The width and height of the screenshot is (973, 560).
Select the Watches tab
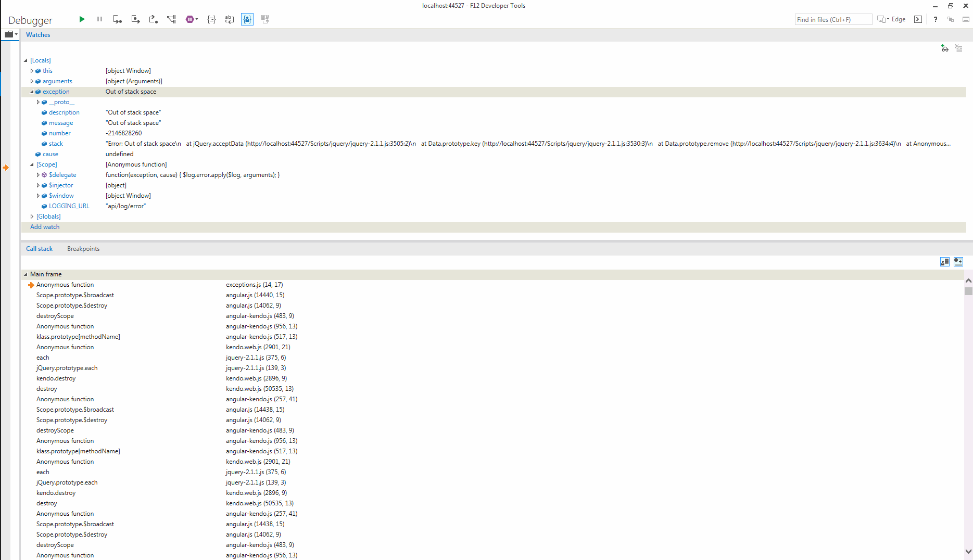click(x=38, y=35)
